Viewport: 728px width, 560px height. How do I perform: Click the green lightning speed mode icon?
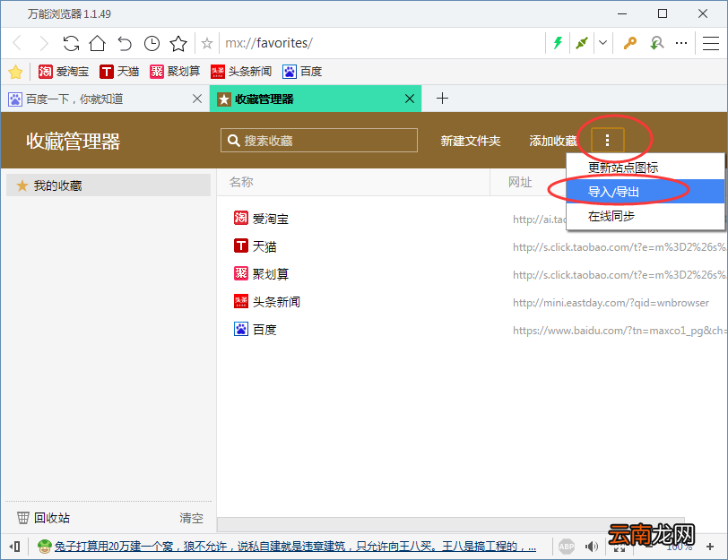coord(558,43)
